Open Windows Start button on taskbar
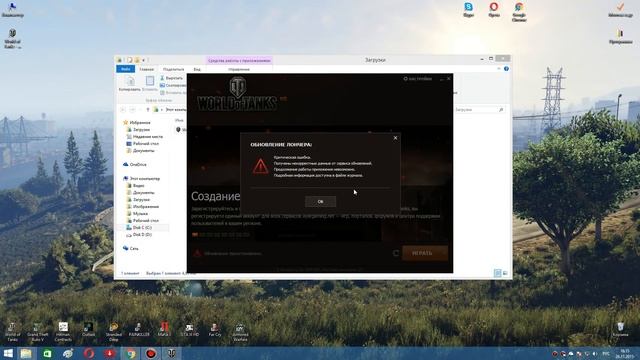This screenshot has height=360, width=640. point(8,353)
